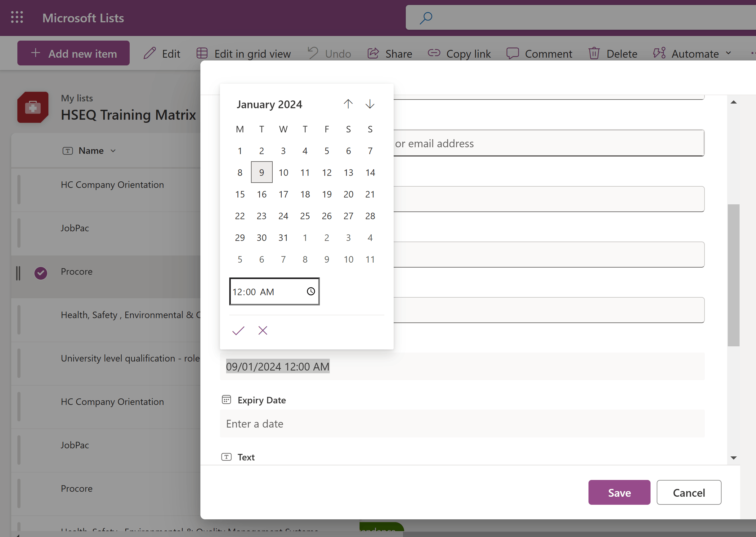The width and height of the screenshot is (756, 537).
Task: Go to next month with down arrow
Action: click(x=369, y=104)
